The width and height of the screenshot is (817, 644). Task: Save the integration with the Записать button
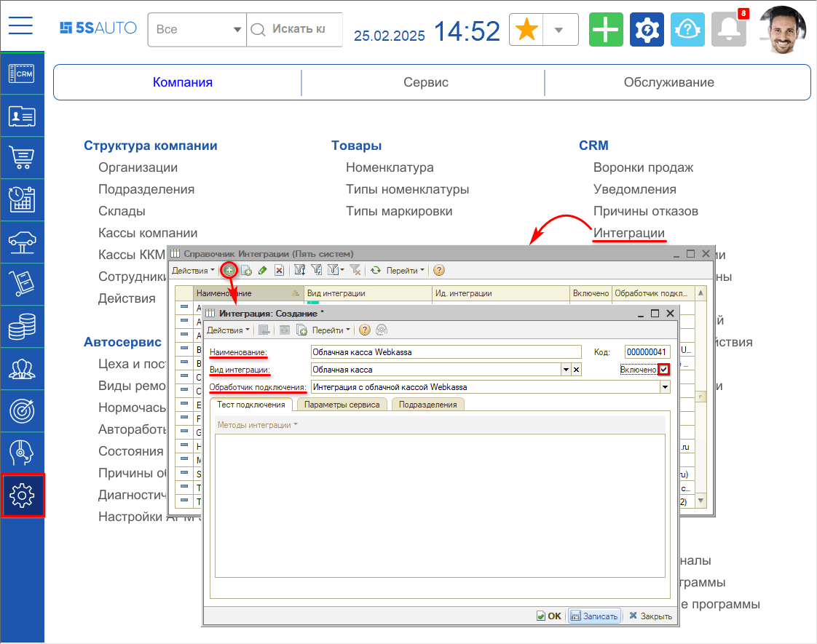pyautogui.click(x=594, y=616)
